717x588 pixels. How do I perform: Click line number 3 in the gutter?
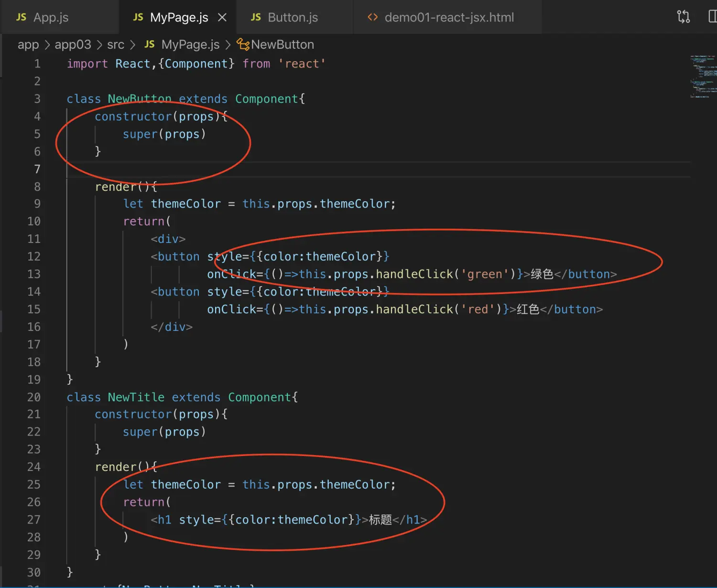click(x=37, y=99)
